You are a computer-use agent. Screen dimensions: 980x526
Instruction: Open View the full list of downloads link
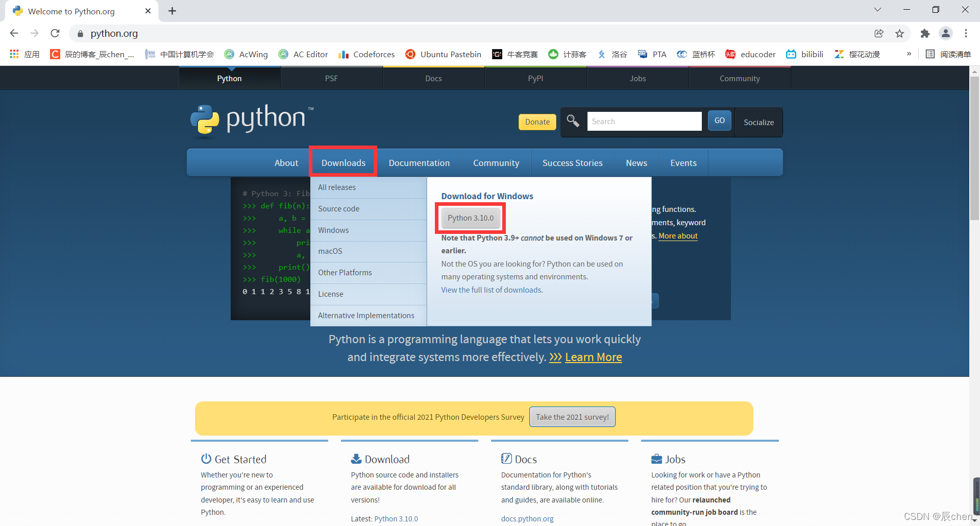point(492,290)
